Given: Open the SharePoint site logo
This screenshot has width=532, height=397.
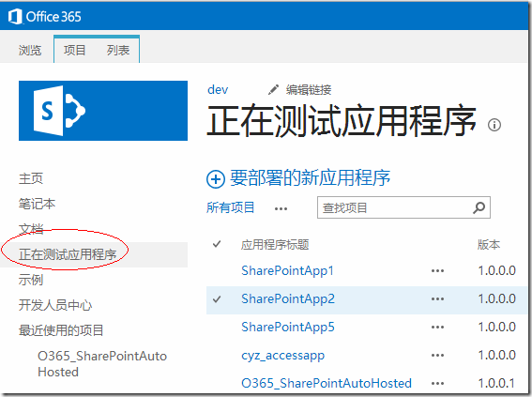Looking at the screenshot, I should 103,111.
